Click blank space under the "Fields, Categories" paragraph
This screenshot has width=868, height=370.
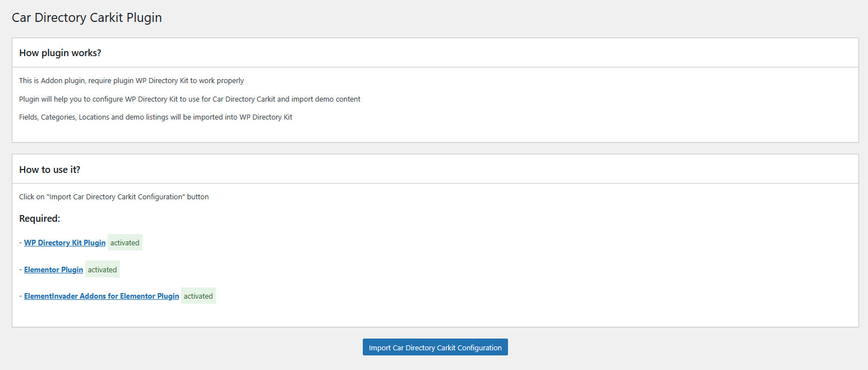click(393, 133)
